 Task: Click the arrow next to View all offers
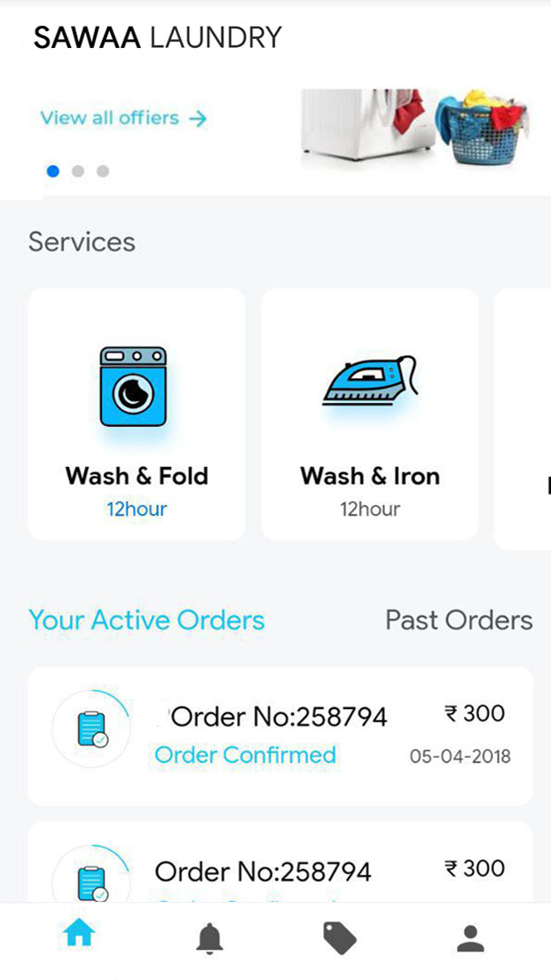click(x=198, y=118)
